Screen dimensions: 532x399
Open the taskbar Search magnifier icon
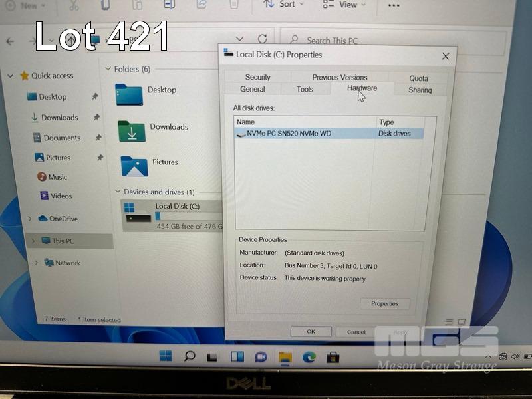tap(190, 357)
